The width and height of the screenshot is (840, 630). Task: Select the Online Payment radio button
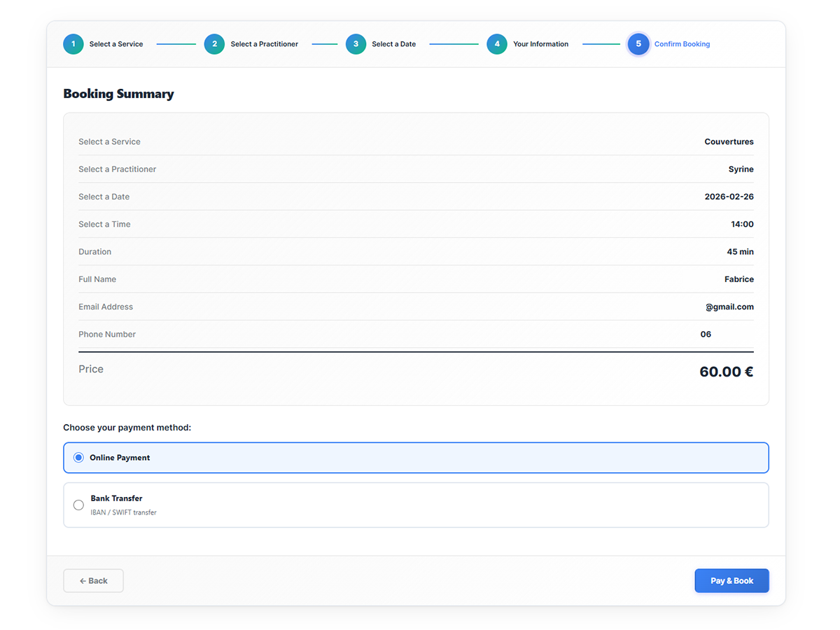pos(78,458)
